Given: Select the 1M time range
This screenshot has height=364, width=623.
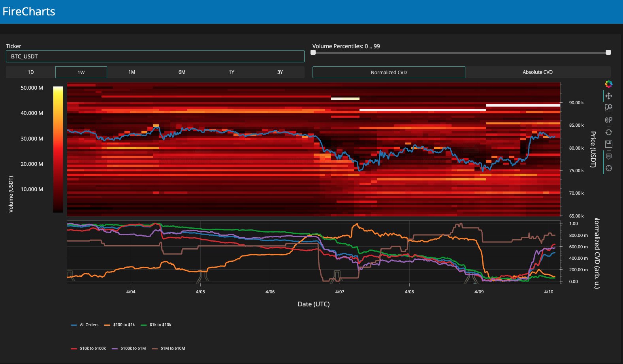Looking at the screenshot, I should click(x=132, y=72).
